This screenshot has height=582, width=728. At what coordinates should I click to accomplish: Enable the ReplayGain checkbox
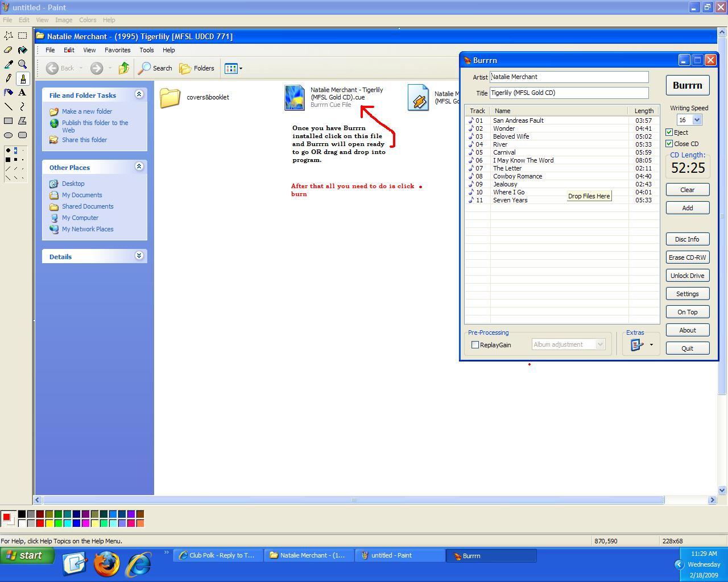click(475, 344)
